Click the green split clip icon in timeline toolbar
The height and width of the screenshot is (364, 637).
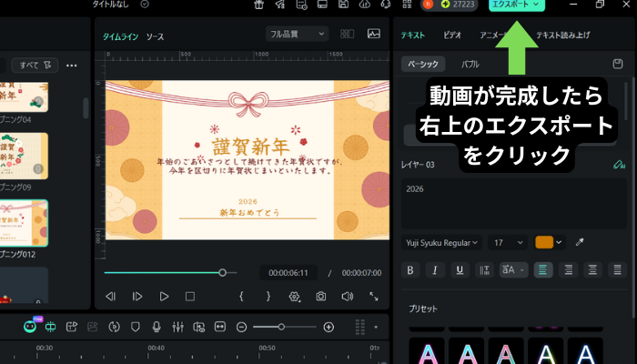[x=50, y=327]
